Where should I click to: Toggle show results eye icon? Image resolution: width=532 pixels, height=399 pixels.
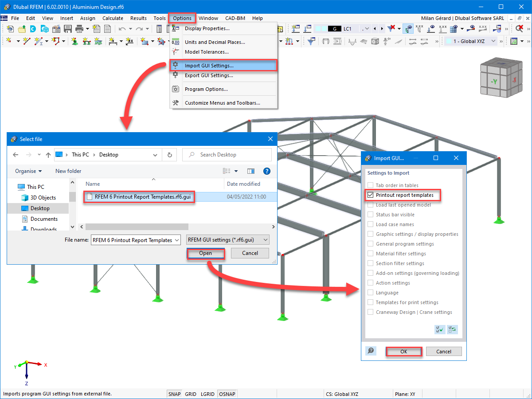coord(408,29)
